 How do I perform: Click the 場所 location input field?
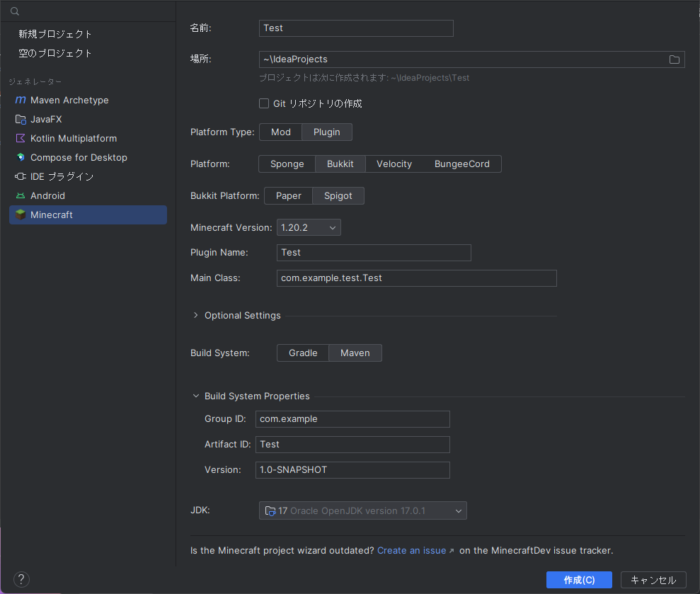(472, 59)
